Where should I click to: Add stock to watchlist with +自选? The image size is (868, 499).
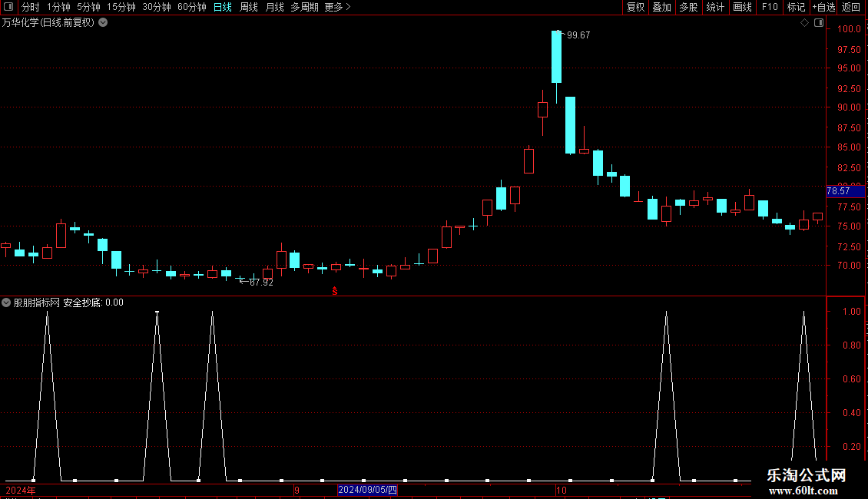[x=823, y=7]
